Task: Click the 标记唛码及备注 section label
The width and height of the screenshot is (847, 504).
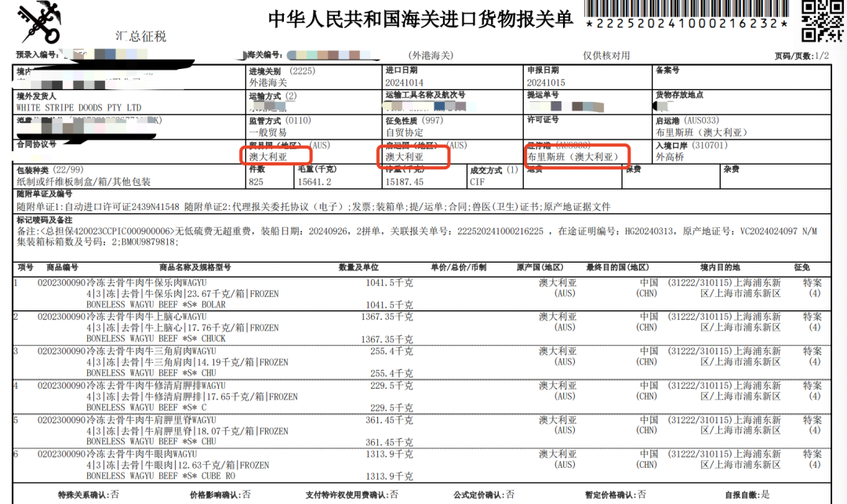Action: (x=44, y=219)
